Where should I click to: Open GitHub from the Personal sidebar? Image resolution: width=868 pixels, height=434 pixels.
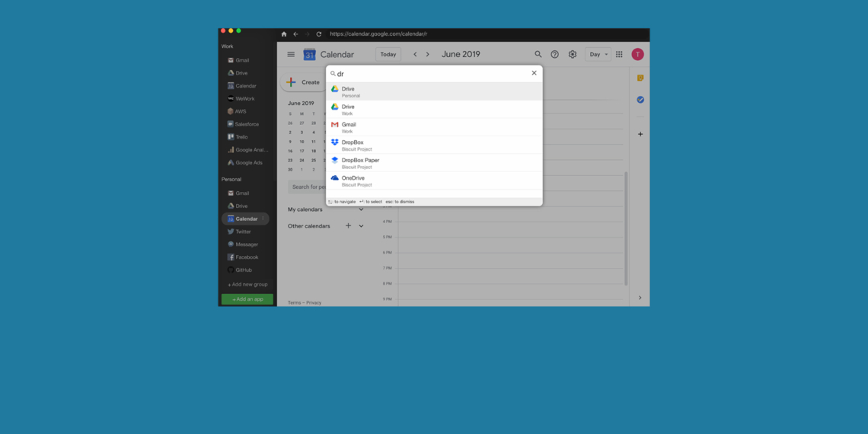[x=244, y=270]
